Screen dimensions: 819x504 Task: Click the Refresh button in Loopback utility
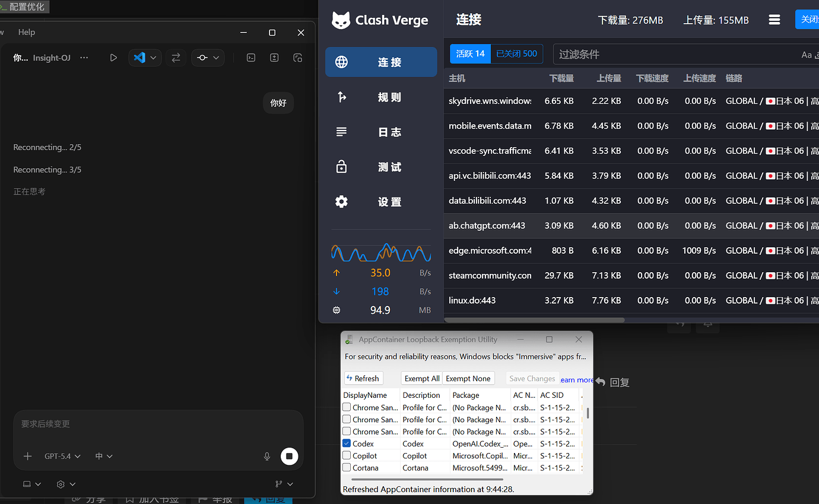[364, 378]
